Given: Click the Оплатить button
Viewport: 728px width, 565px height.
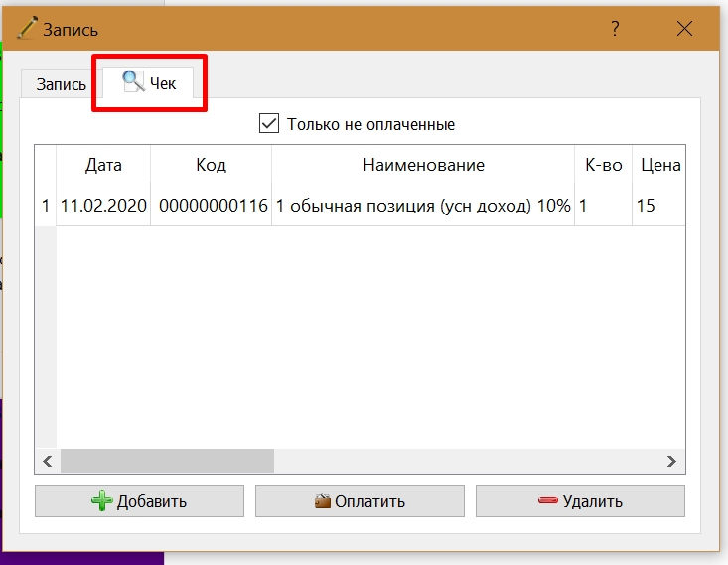Looking at the screenshot, I should pyautogui.click(x=360, y=500).
